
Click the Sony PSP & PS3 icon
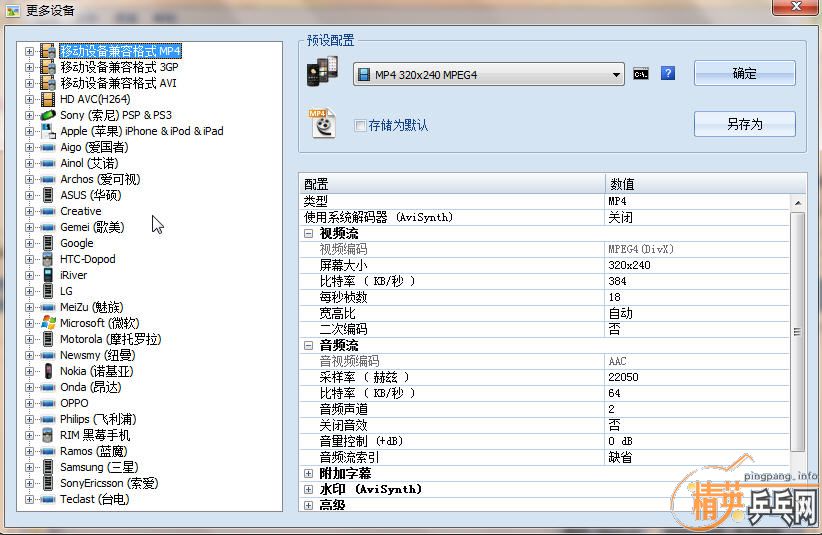coord(47,115)
